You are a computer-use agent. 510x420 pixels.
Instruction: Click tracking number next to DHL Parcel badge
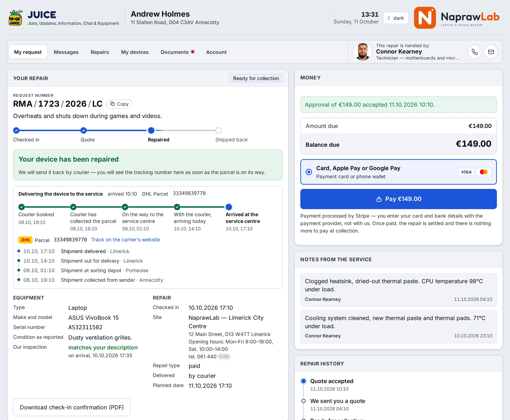tap(70, 240)
